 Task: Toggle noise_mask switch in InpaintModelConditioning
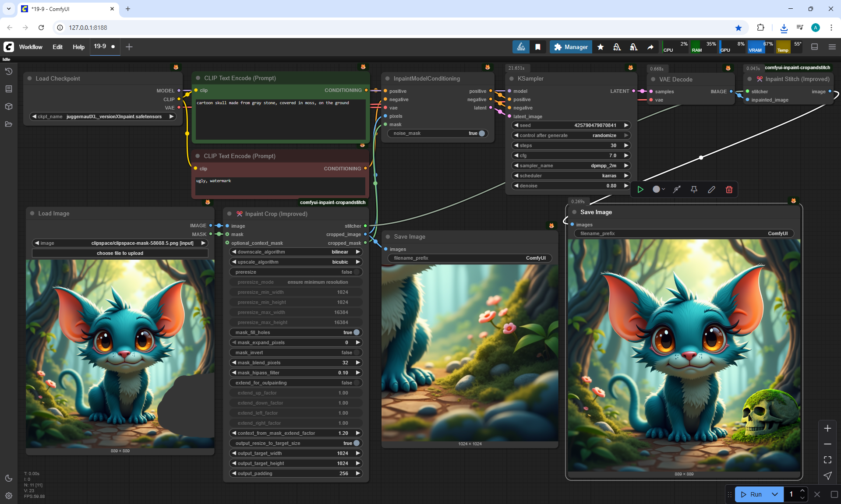tap(481, 134)
